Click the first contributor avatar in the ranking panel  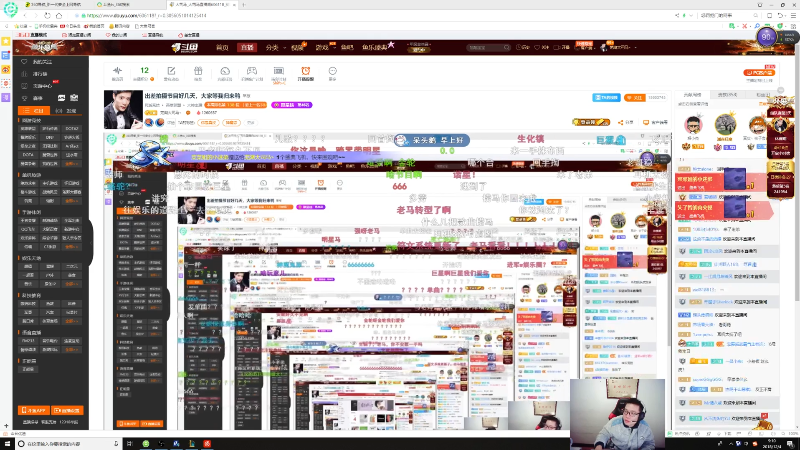click(692, 124)
